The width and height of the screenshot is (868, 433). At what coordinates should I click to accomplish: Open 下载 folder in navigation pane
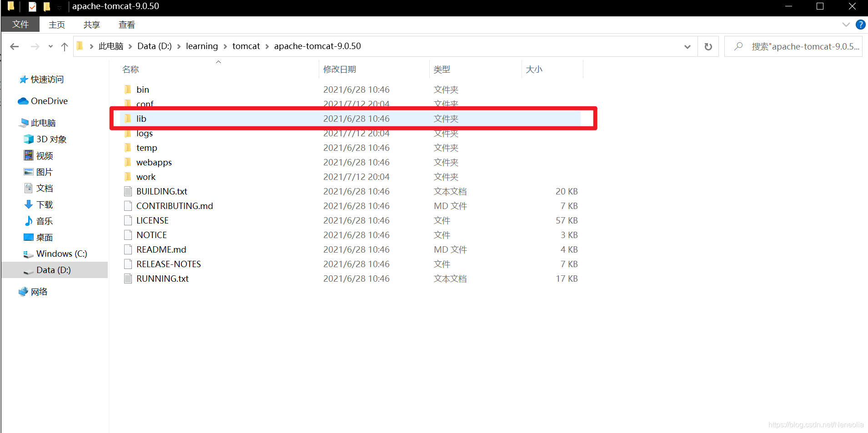(45, 204)
